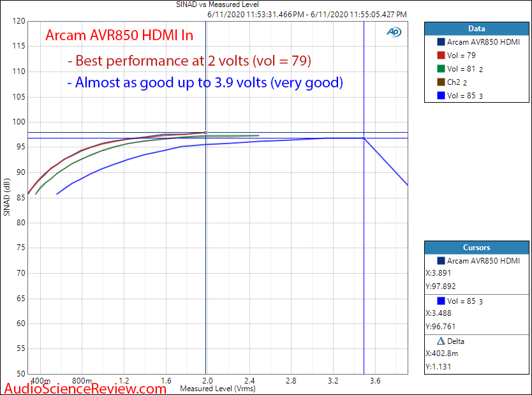Select the dark blue Arcam AVR850 HDMI swatch in Data legend

(x=441, y=42)
